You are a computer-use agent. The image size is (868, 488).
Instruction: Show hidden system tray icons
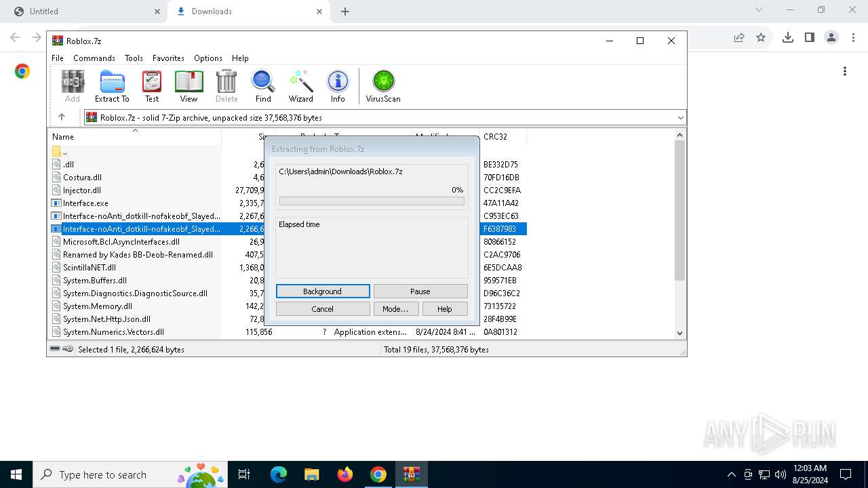tap(731, 474)
